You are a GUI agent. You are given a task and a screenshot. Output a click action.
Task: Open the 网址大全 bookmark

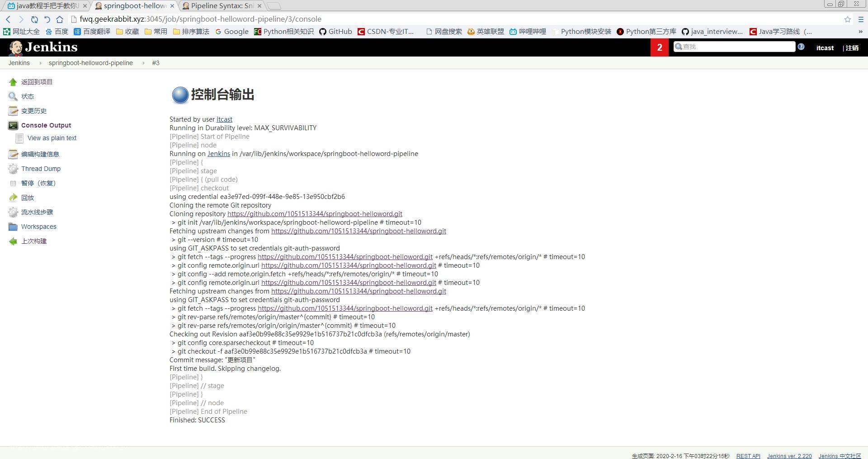click(22, 32)
